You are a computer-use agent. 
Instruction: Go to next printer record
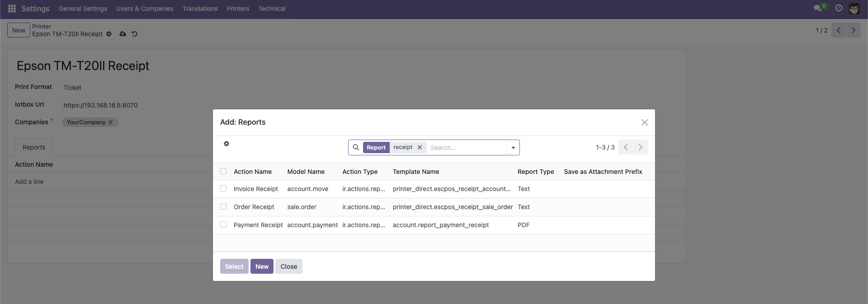853,30
